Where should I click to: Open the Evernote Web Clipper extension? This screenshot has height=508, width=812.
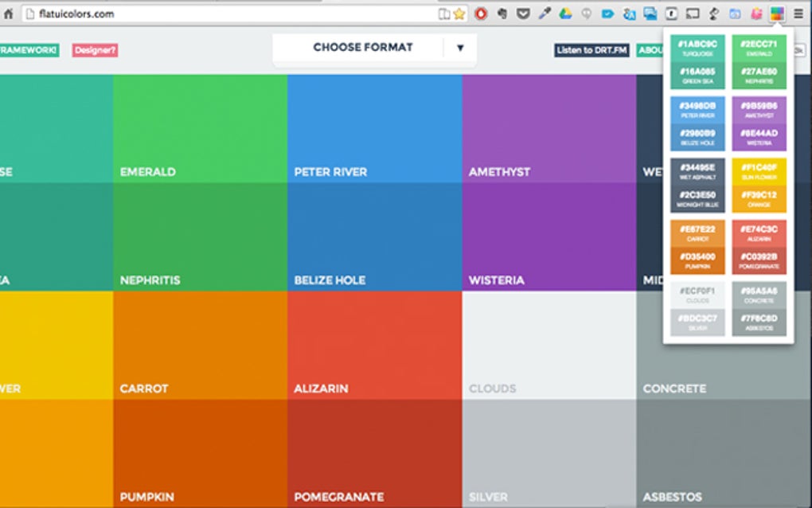[504, 13]
